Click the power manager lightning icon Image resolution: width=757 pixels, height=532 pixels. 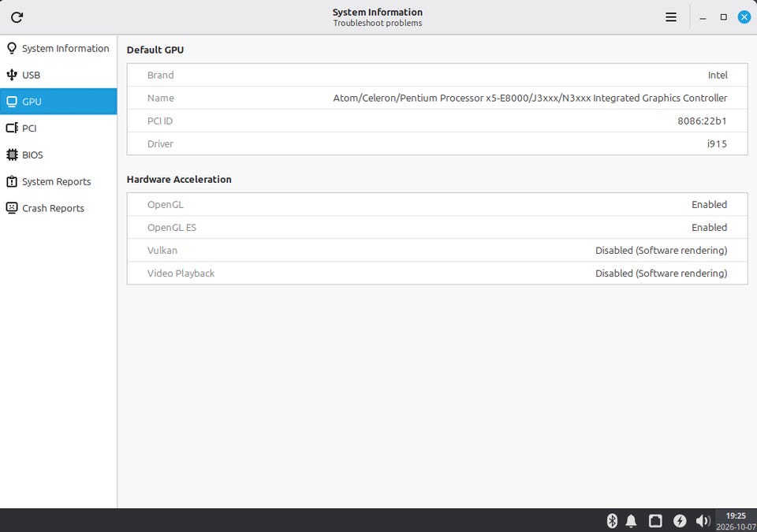[680, 520]
